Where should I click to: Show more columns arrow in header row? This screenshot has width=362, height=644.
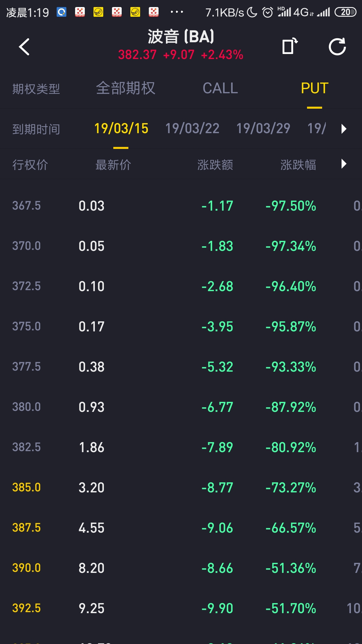[344, 164]
